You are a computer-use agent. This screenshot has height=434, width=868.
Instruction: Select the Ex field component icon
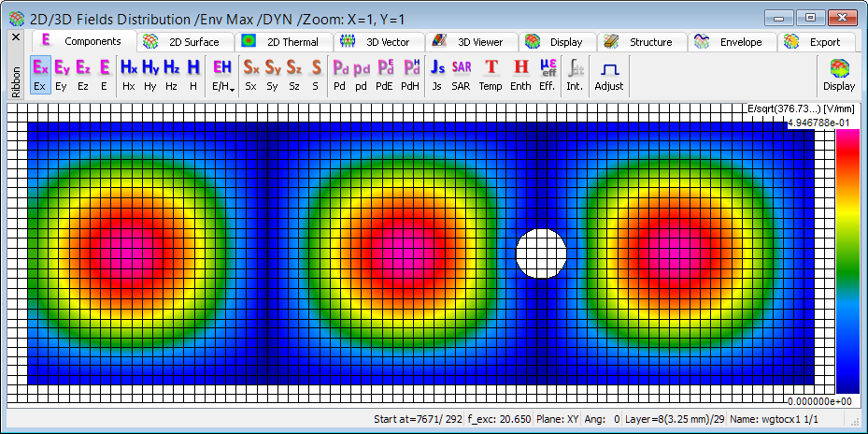click(x=40, y=75)
